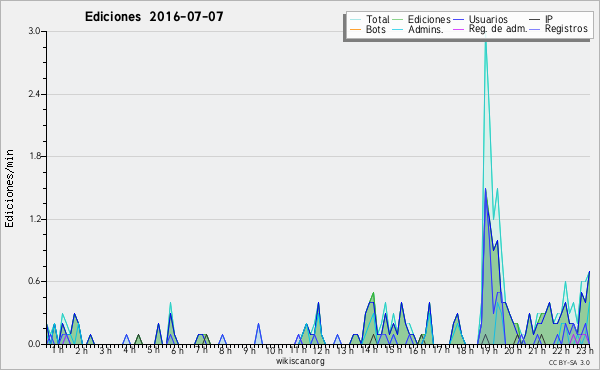Click the 'Bots' legend label

point(375,29)
